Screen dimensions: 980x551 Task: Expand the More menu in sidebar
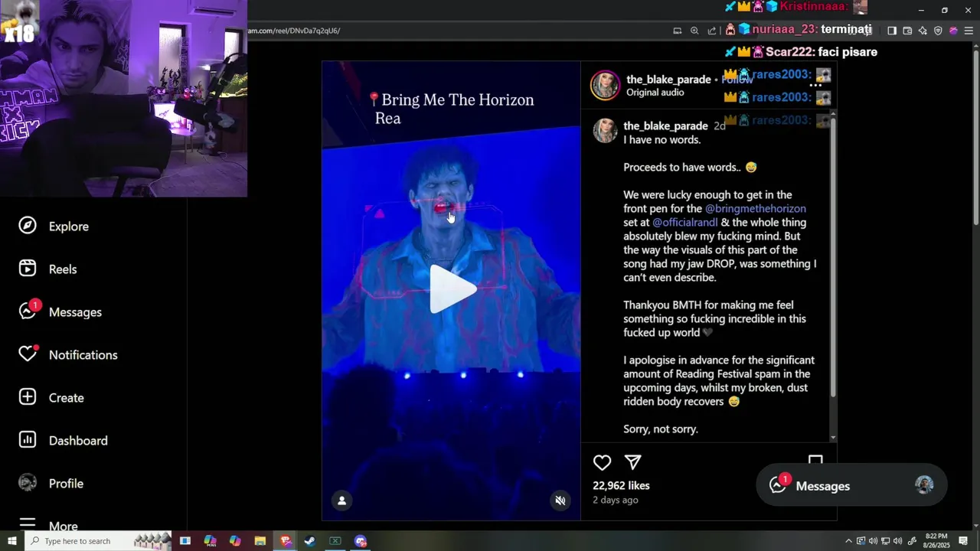(x=48, y=526)
